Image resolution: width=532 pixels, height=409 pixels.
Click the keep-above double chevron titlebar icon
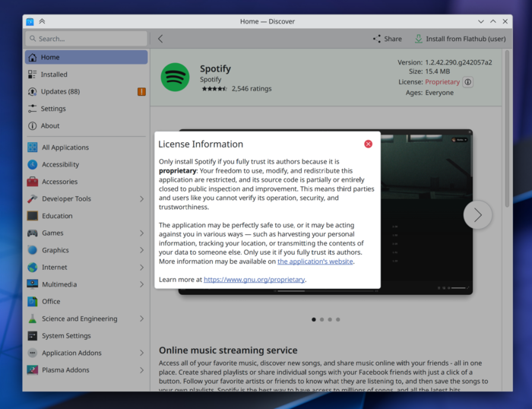point(42,21)
